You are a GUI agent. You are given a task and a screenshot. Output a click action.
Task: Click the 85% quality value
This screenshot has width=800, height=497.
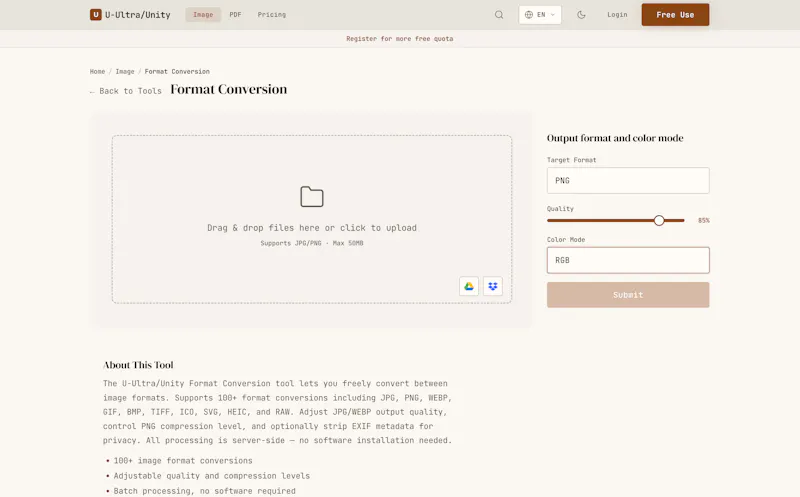coord(704,220)
